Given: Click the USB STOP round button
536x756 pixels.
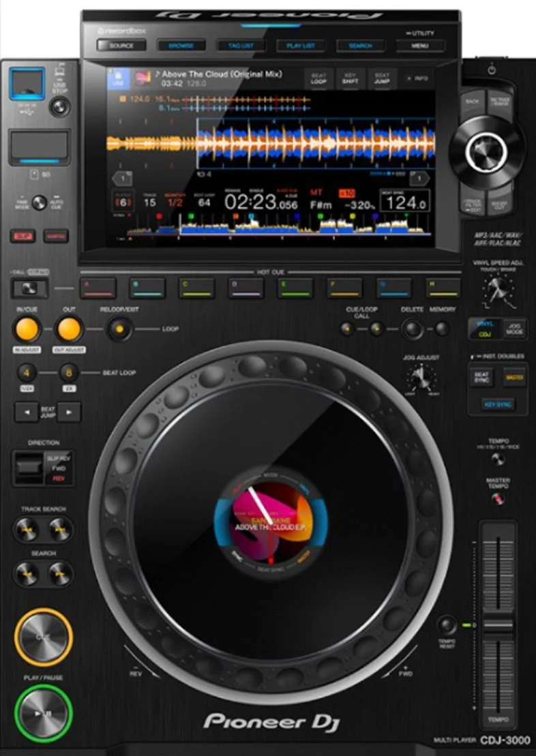Looking at the screenshot, I should (x=60, y=106).
